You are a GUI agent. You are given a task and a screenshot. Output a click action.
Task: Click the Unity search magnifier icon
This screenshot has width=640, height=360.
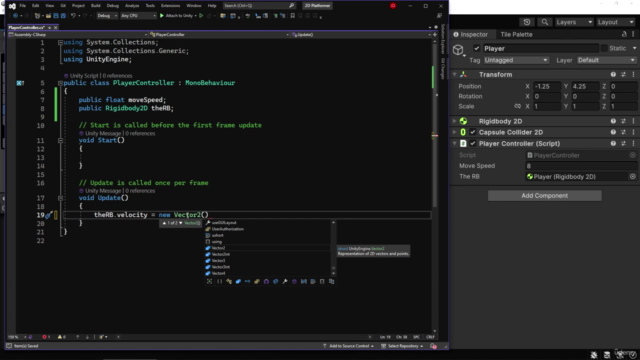544,22
